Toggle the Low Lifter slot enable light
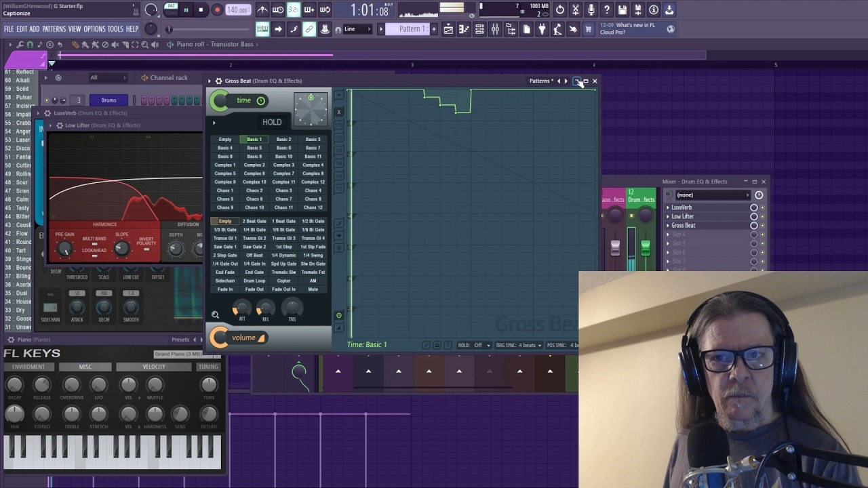The height and width of the screenshot is (488, 868). (762, 216)
